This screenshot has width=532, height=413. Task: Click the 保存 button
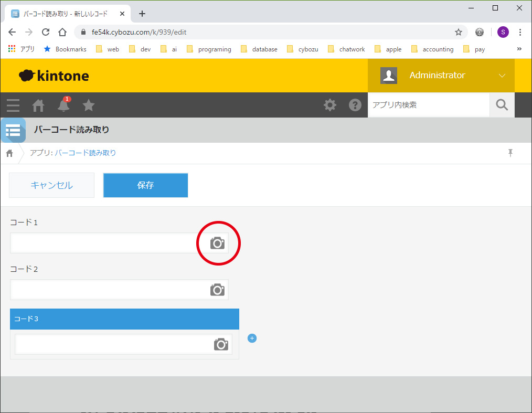145,185
